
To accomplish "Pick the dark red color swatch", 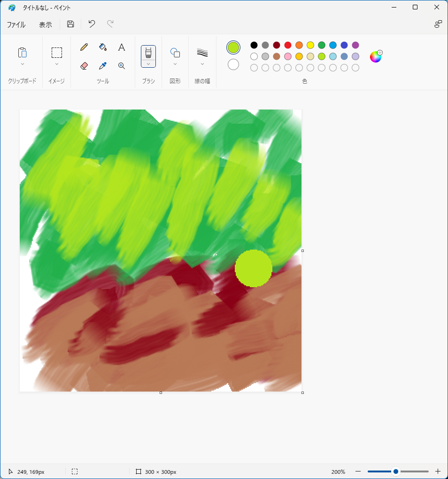I will point(277,45).
